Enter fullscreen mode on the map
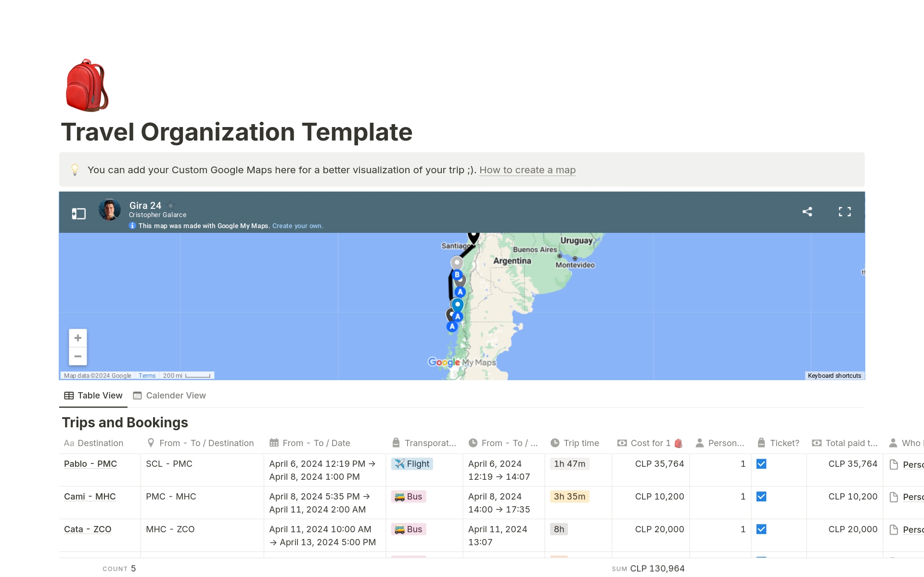Image resolution: width=924 pixels, height=577 pixels. pyautogui.click(x=846, y=211)
